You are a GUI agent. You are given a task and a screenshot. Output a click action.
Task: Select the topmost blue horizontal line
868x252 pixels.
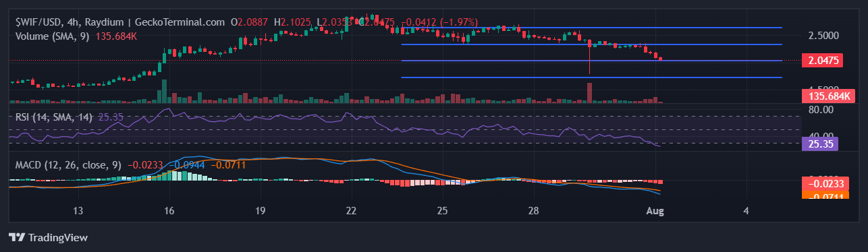(x=591, y=28)
